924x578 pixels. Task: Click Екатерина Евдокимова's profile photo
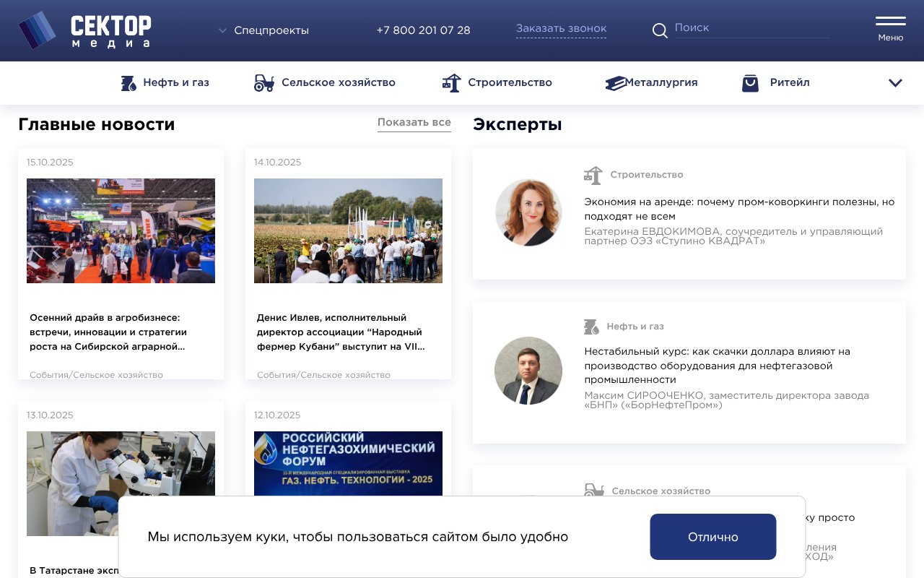[x=528, y=212]
